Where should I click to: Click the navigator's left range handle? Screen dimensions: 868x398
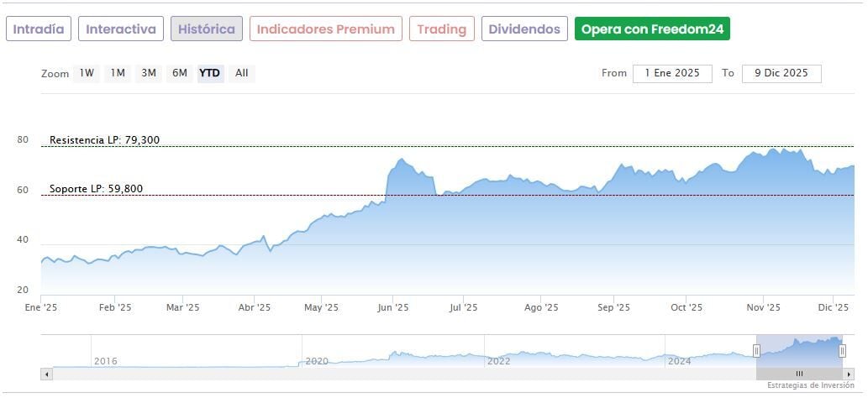click(x=756, y=351)
